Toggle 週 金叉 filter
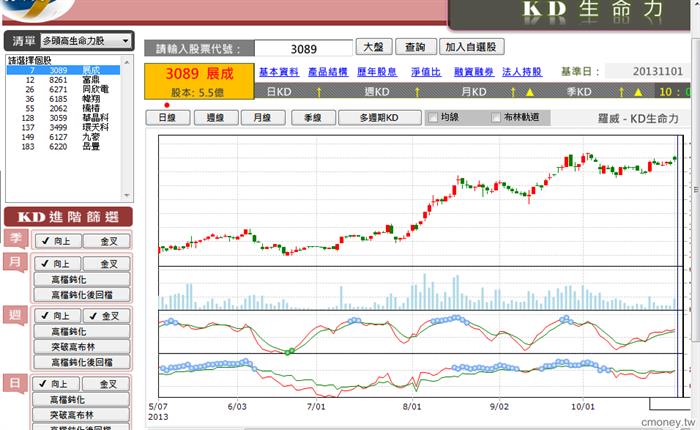The height and width of the screenshot is (430, 700). [x=107, y=316]
